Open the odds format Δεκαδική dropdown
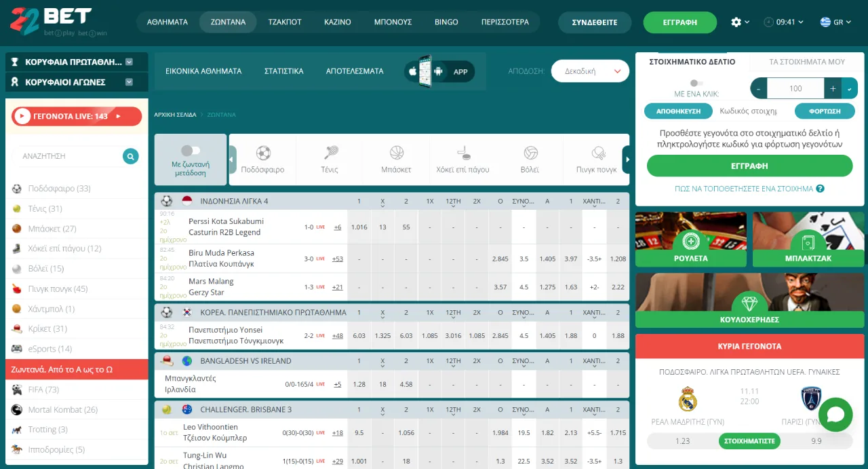 [x=590, y=71]
